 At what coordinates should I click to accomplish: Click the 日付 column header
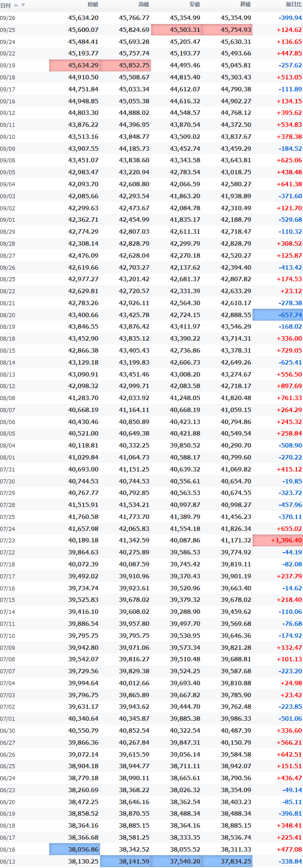[5, 5]
